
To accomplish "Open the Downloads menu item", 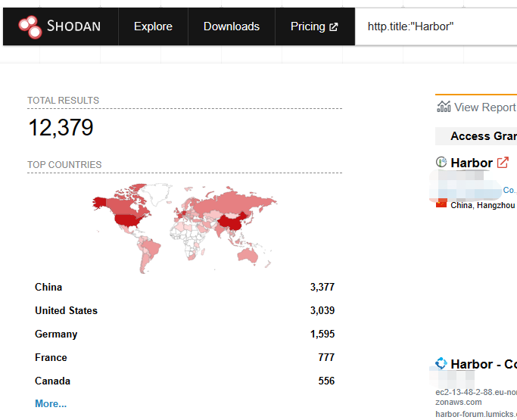I will pos(232,26).
